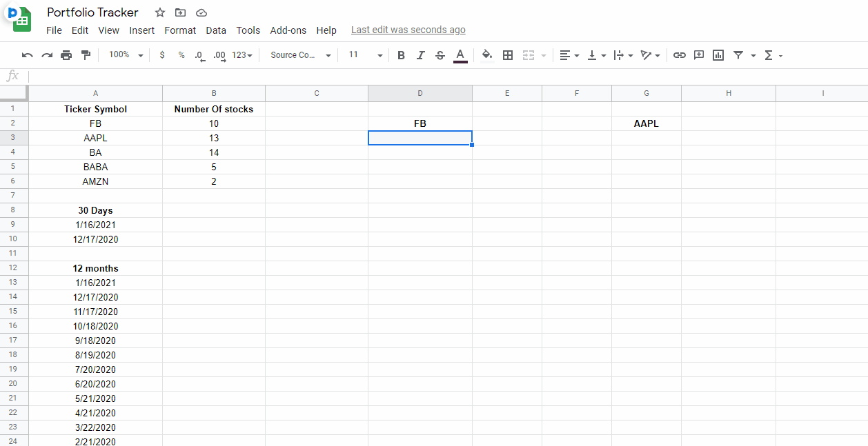Select the Ticker Symbol cell
This screenshot has width=868, height=446.
point(95,109)
